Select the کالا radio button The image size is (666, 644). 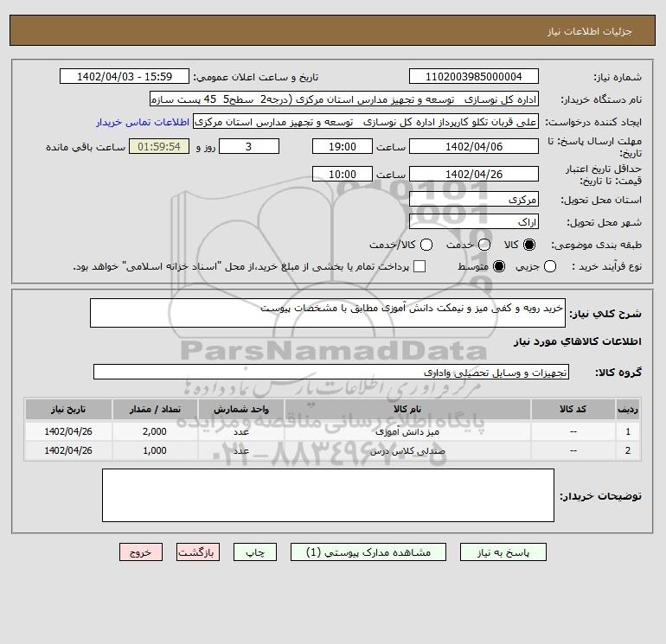click(529, 245)
